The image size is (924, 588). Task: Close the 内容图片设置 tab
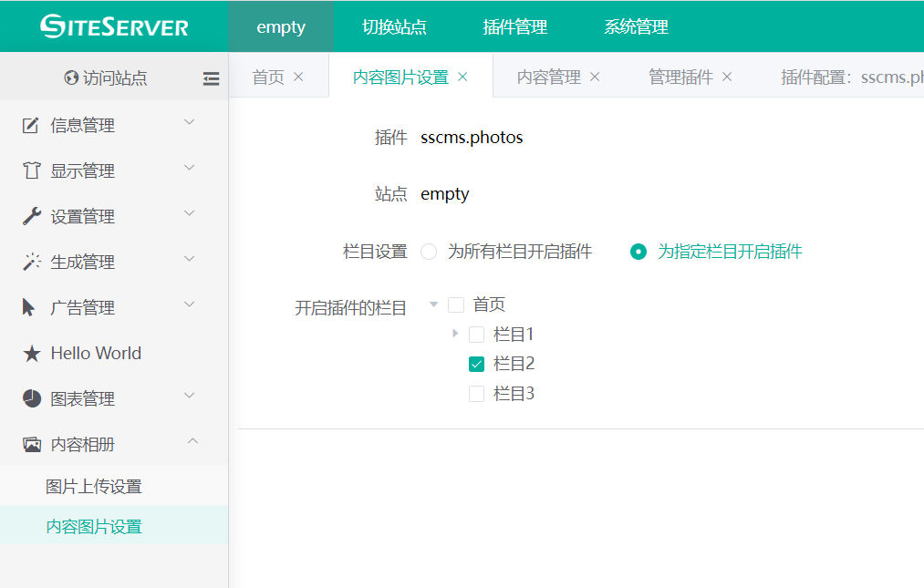(462, 77)
